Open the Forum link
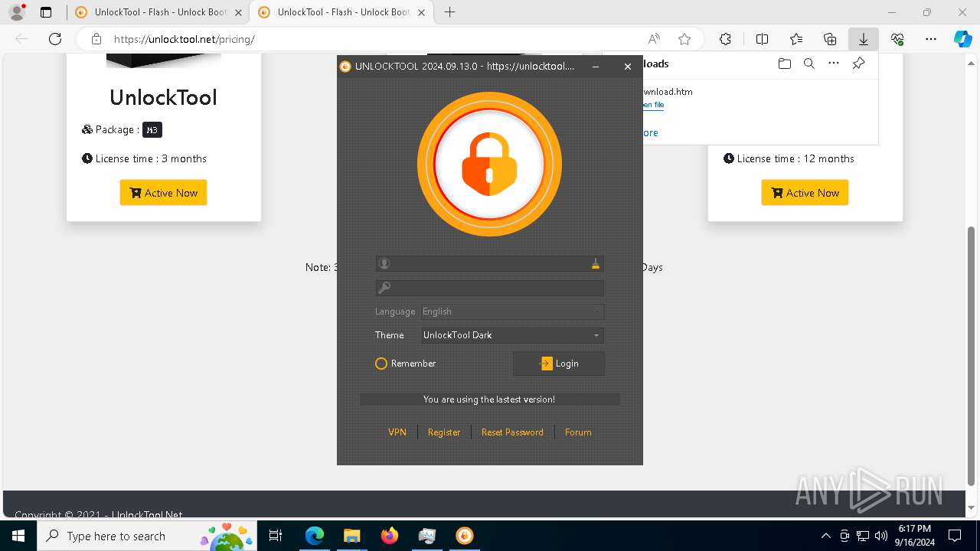 [578, 432]
